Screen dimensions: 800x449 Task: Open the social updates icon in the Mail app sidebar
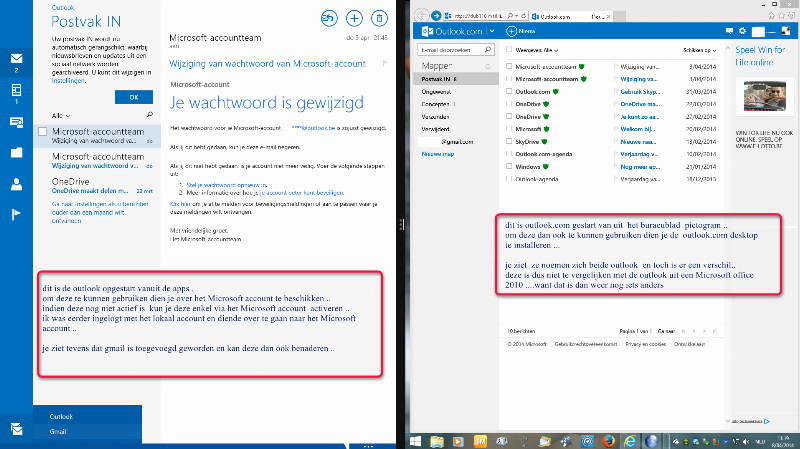16,122
